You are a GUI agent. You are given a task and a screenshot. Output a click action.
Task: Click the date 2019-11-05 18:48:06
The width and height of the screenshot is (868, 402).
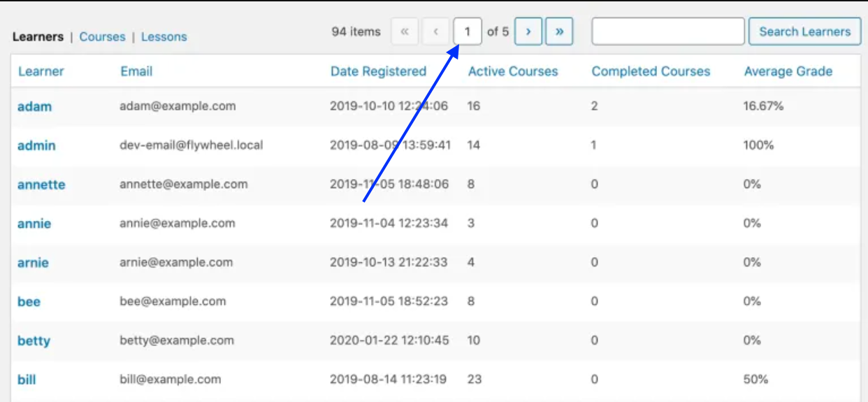(389, 185)
